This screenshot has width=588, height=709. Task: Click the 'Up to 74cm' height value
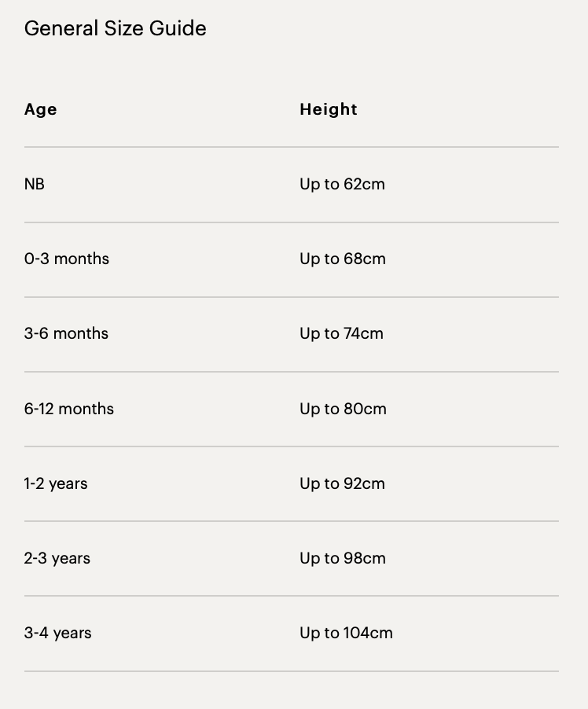coord(341,333)
